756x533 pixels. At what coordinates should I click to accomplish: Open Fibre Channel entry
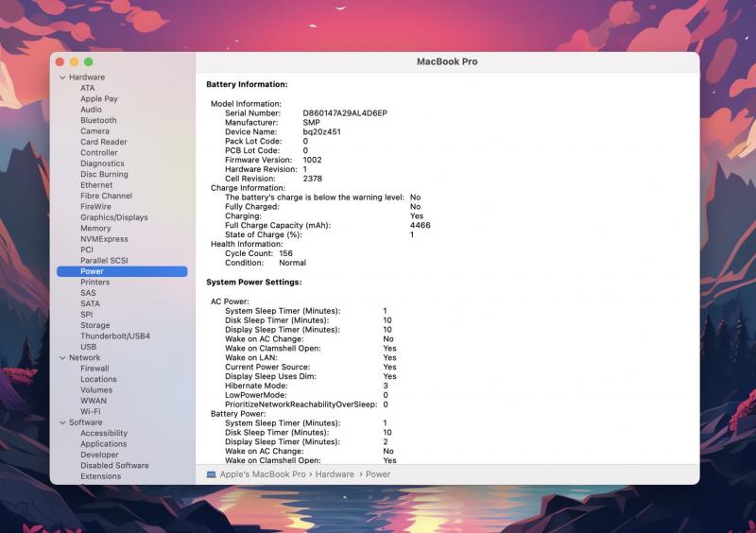106,196
